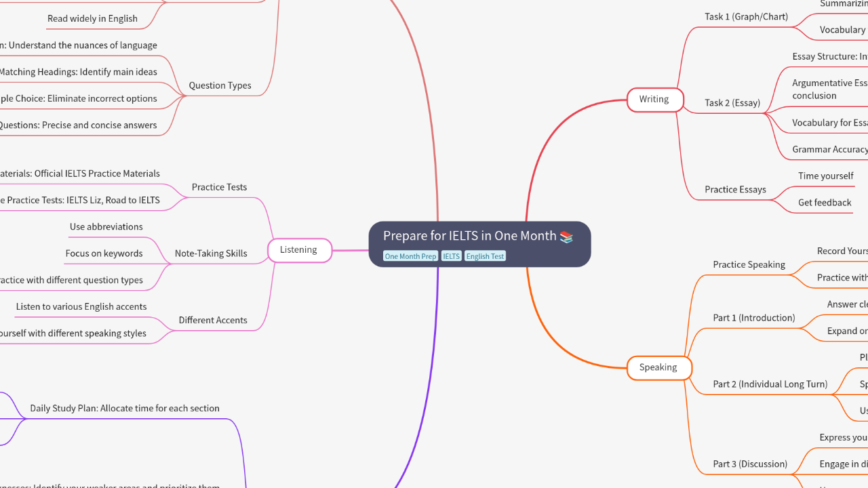The height and width of the screenshot is (488, 868).
Task: Click 'Practice with' node under Practice Speaking
Action: pos(842,278)
